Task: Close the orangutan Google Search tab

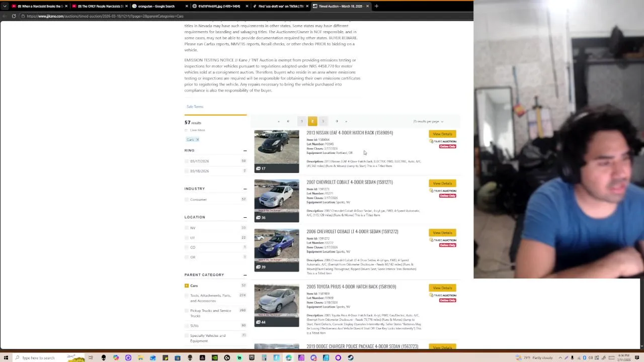Action: [x=187, y=6]
